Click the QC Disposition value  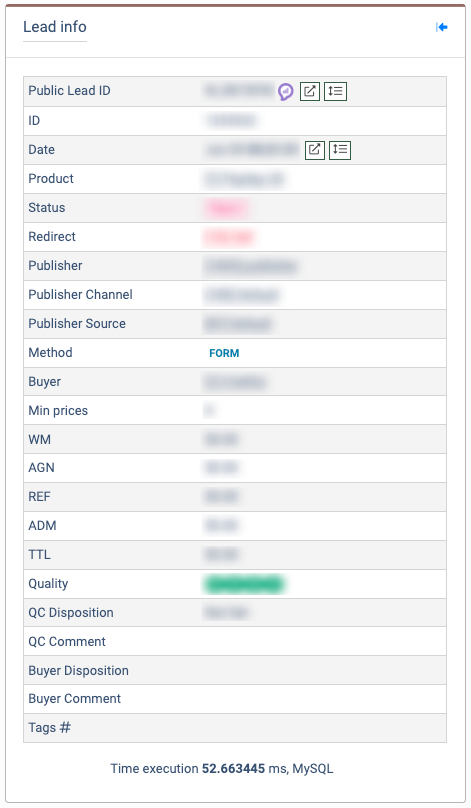click(x=226, y=613)
